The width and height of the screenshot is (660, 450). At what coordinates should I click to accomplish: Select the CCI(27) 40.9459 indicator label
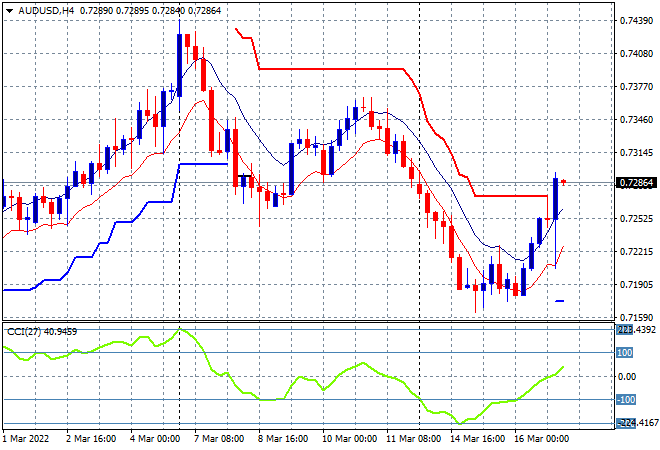(42, 332)
